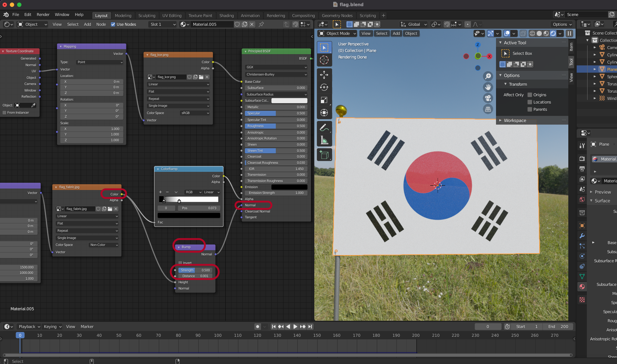Open node editor Add menu
The width and height of the screenshot is (617, 364).
pyautogui.click(x=87, y=24)
